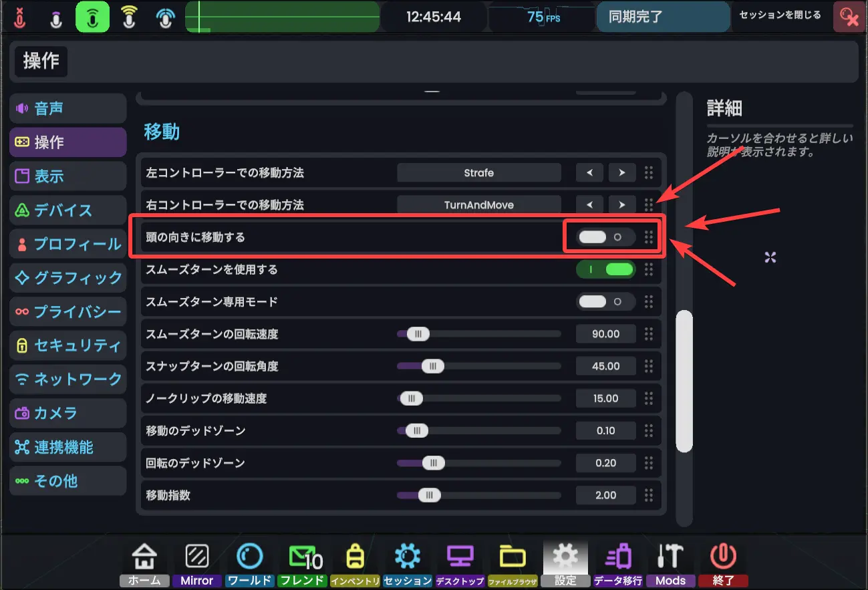
Task: Click the 同期完了 status button
Action: pos(662,16)
